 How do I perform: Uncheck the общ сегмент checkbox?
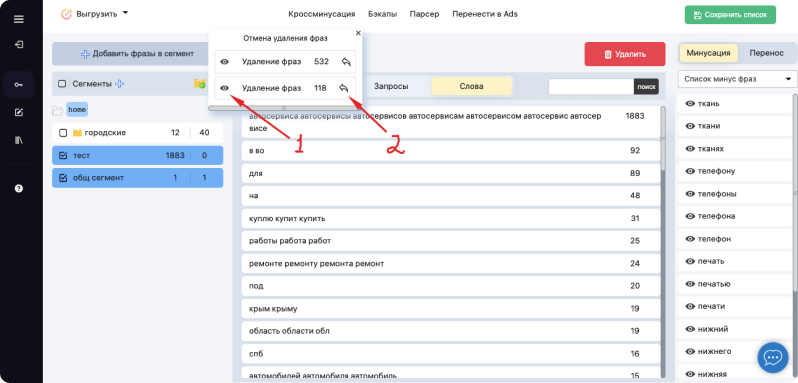[x=63, y=178]
